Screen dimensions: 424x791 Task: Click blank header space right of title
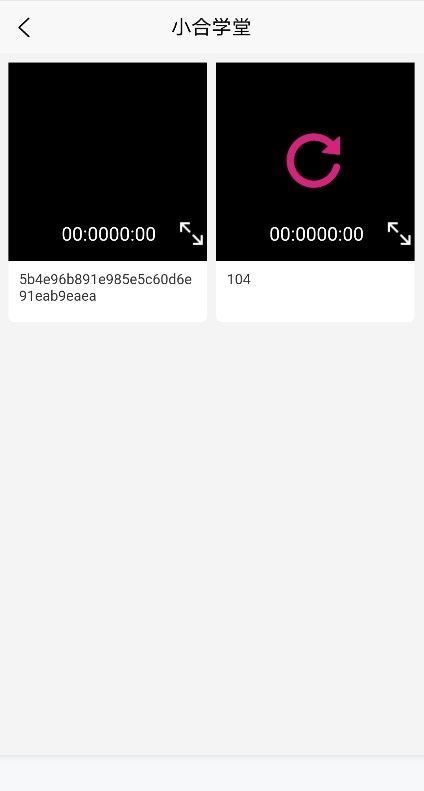tap(337, 27)
